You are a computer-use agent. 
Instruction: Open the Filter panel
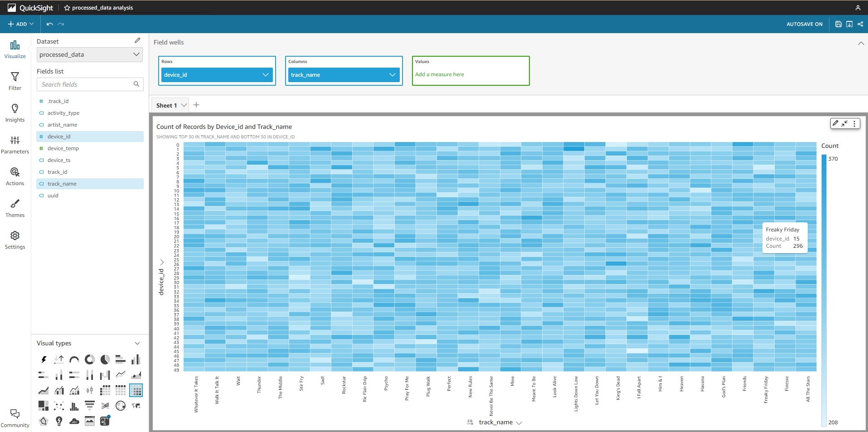[x=15, y=81]
